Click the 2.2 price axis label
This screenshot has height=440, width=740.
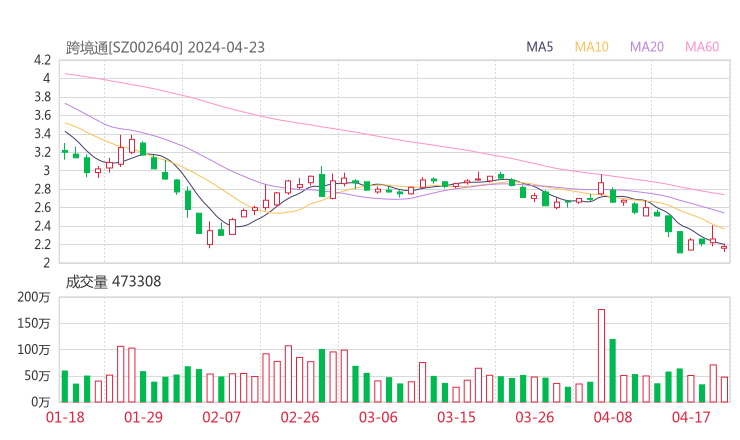42,245
